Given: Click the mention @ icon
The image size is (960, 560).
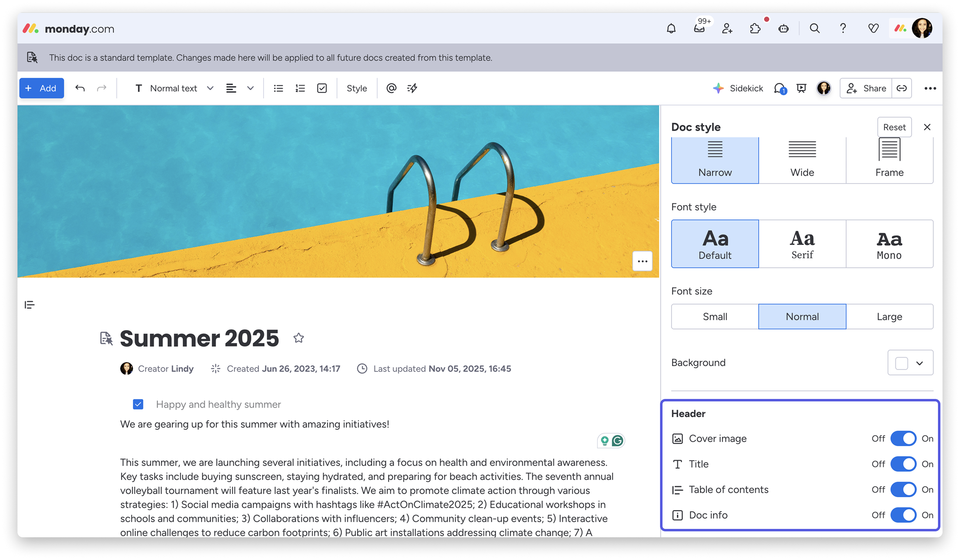Looking at the screenshot, I should pyautogui.click(x=391, y=88).
